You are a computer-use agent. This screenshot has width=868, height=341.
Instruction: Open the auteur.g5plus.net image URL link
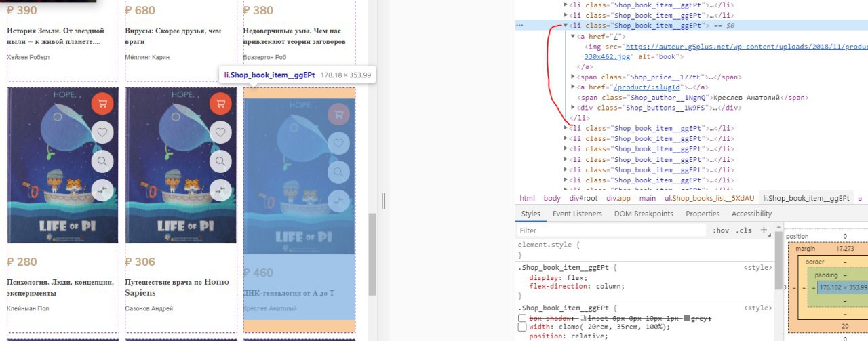click(x=746, y=47)
